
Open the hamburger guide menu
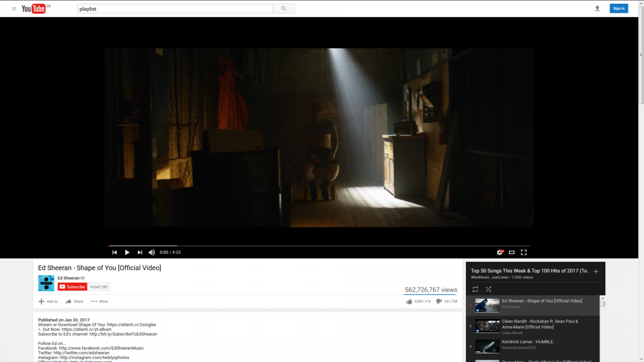click(14, 9)
